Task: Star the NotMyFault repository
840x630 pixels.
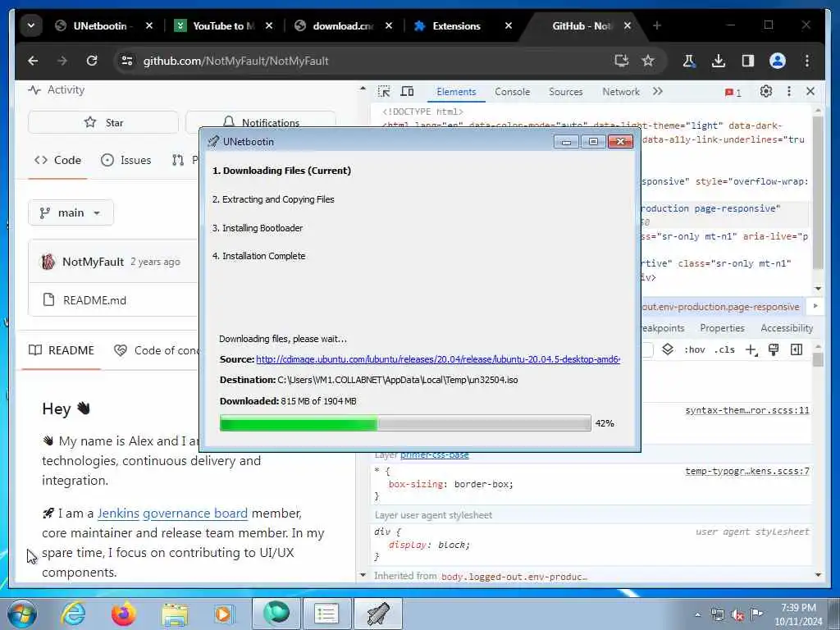Action: [103, 123]
